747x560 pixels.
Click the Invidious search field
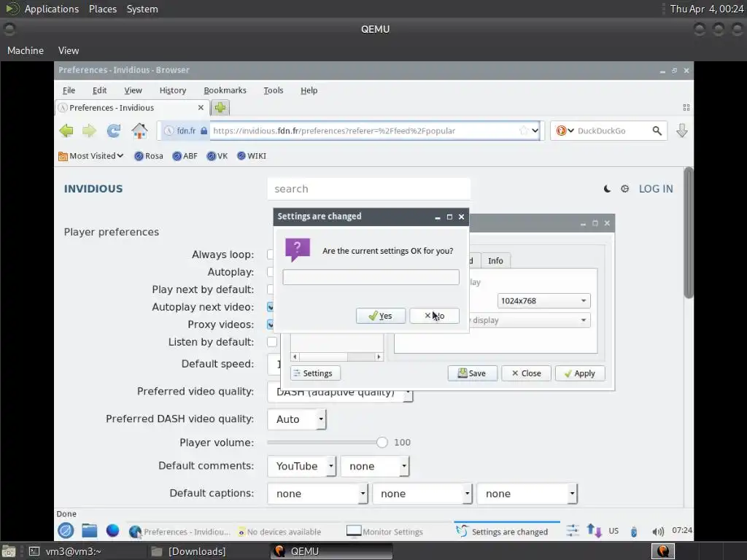[368, 189]
